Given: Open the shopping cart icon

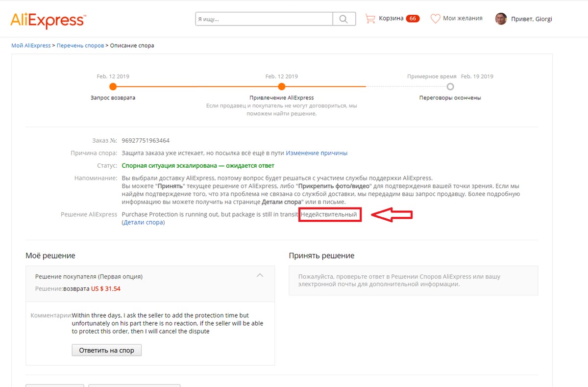Looking at the screenshot, I should 370,19.
